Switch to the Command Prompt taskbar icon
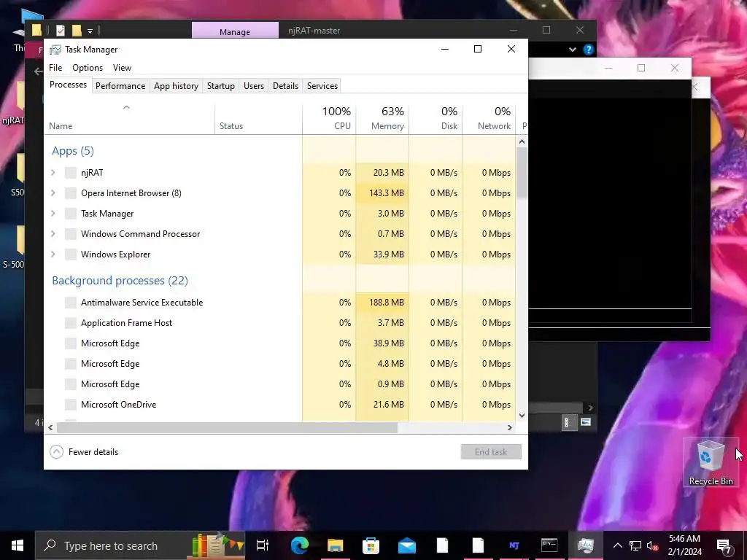This screenshot has width=747, height=560. [549, 545]
